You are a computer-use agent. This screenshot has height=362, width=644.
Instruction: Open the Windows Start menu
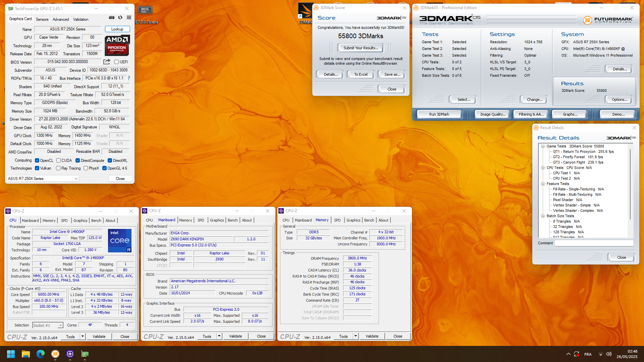(x=11, y=354)
